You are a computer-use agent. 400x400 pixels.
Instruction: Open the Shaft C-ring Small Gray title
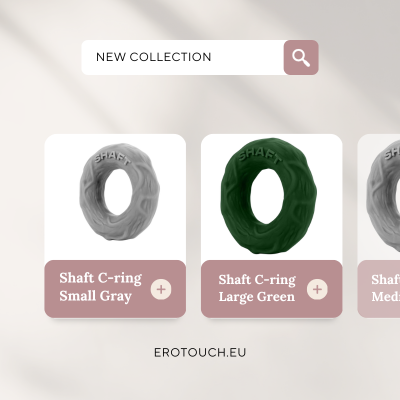click(100, 287)
